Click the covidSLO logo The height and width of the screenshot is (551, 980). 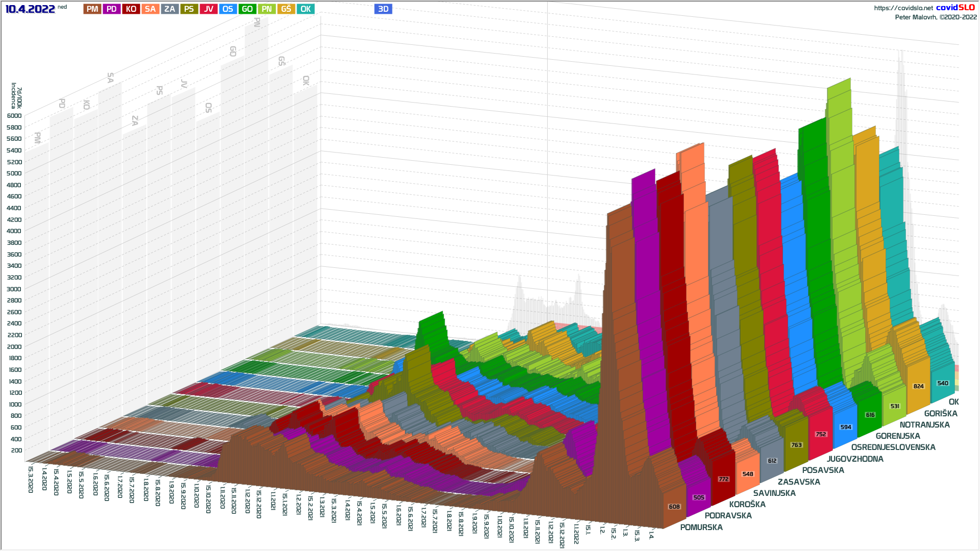955,8
